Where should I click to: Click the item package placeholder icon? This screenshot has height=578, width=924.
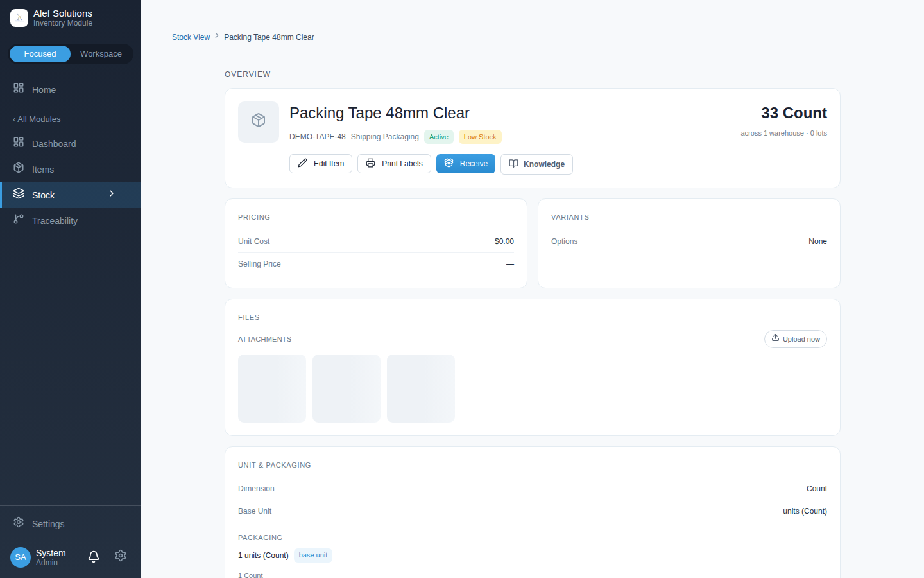[x=259, y=121]
